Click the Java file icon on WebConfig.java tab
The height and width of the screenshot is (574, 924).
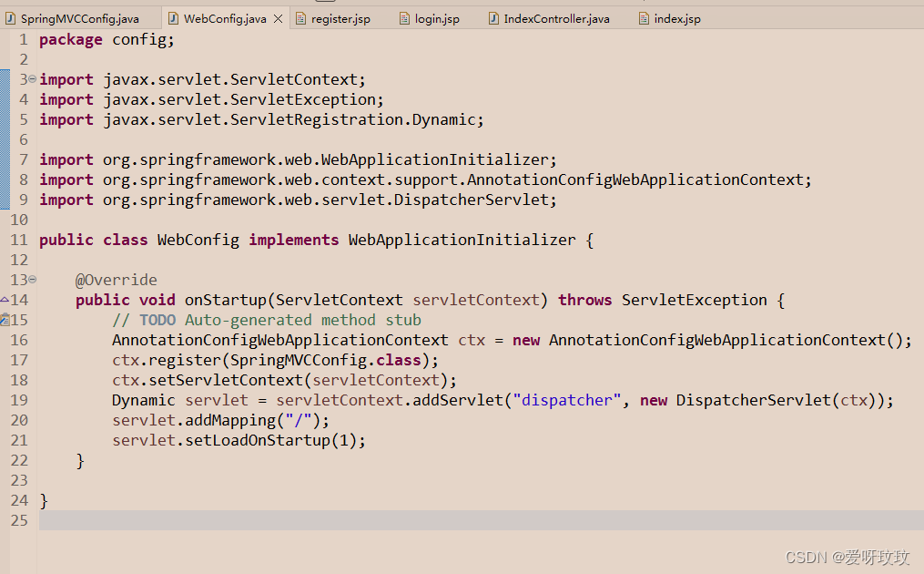tap(173, 16)
